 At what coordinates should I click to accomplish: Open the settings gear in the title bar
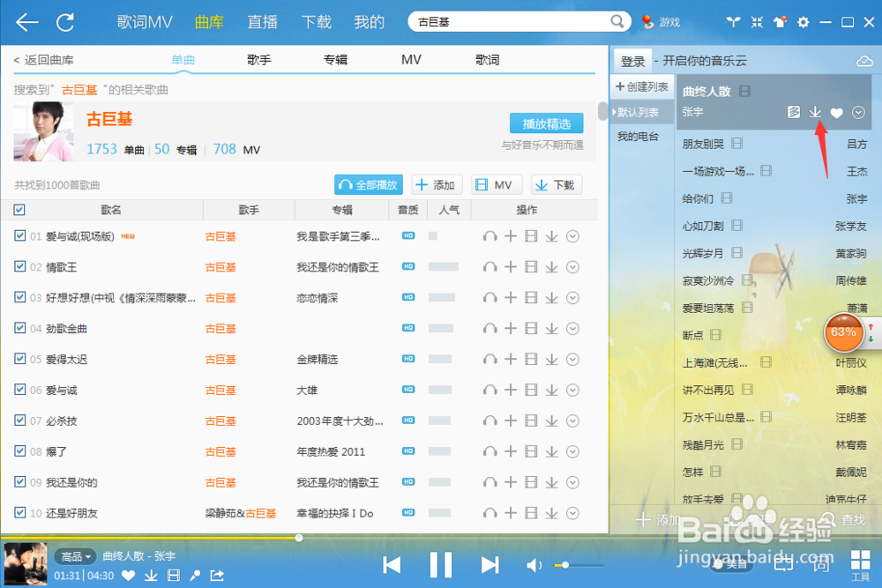pos(804,22)
